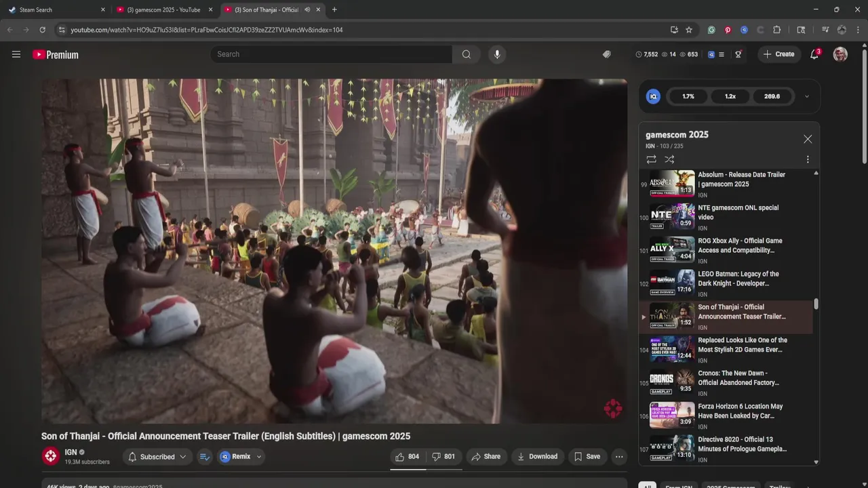This screenshot has height=488, width=868.
Task: Toggle loop playlist icon
Action: 651,159
